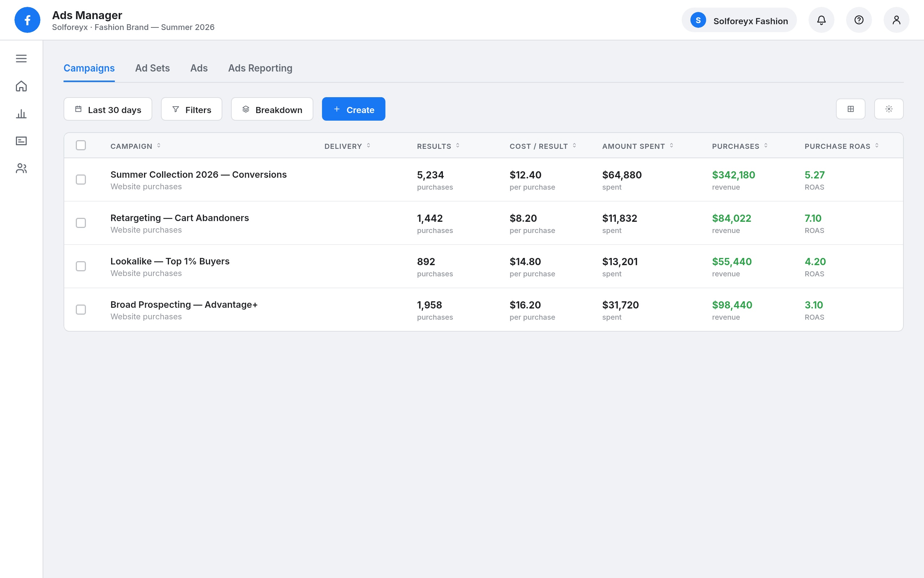Open Lookalike — Top 1% Buyers campaign

coord(170,262)
